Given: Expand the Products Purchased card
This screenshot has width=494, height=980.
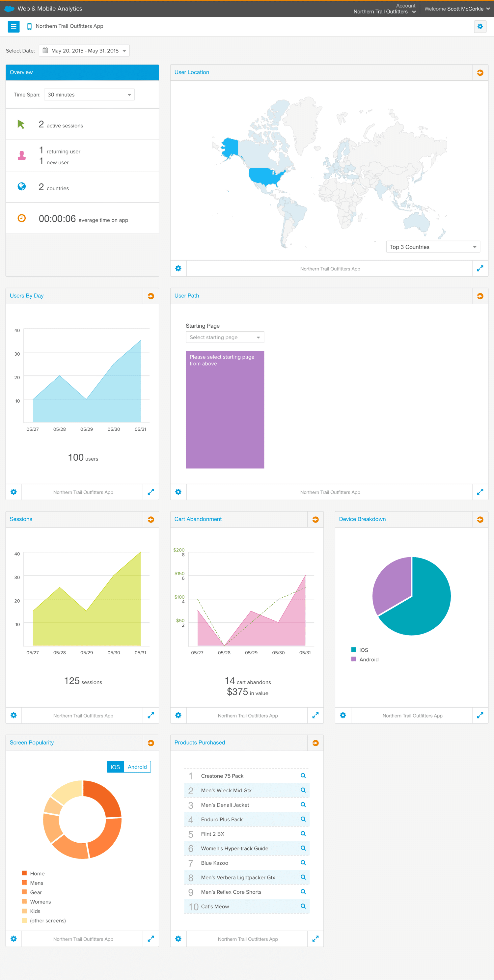Looking at the screenshot, I should (x=315, y=939).
